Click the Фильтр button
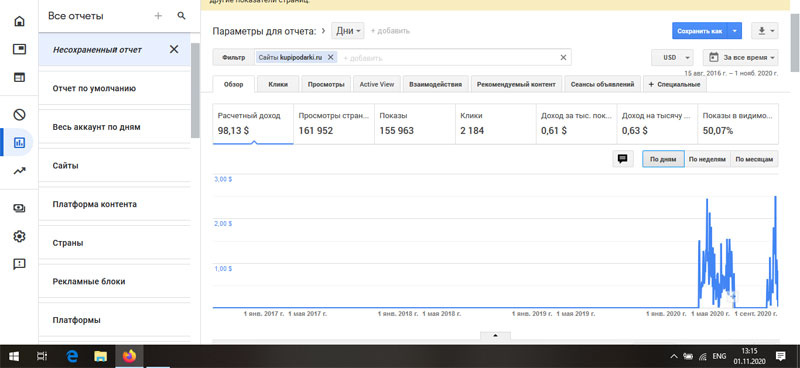The image size is (800, 368). coord(233,58)
